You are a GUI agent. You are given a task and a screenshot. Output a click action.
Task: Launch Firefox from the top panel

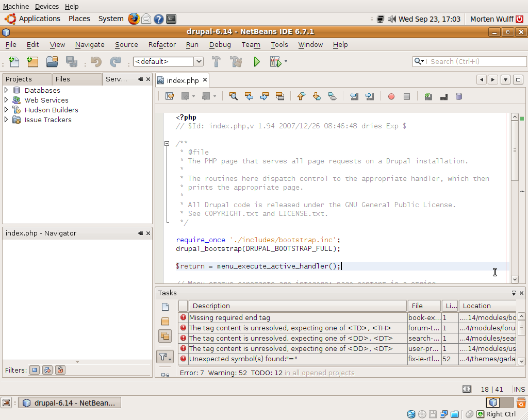(x=134, y=19)
